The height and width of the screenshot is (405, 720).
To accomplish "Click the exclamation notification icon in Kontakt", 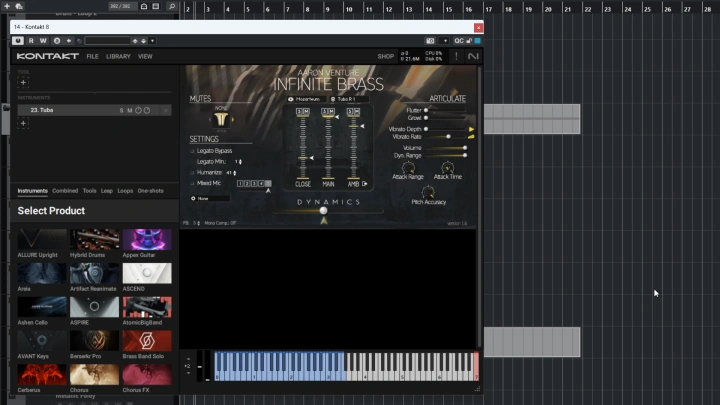I will 456,56.
